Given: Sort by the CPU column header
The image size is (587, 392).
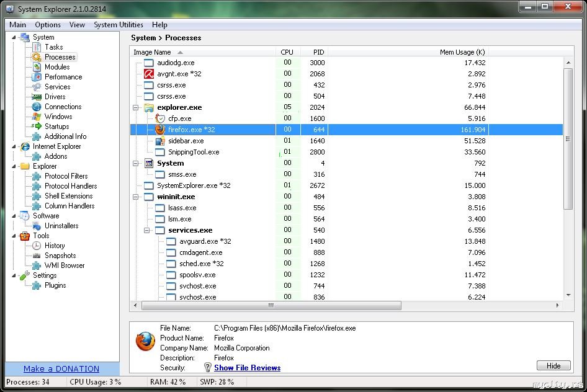Looking at the screenshot, I should point(287,52).
